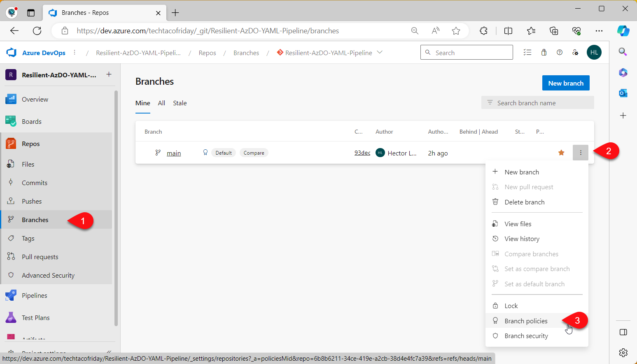This screenshot has width=637, height=364.
Task: Choose Lock from the context menu
Action: click(x=537, y=306)
